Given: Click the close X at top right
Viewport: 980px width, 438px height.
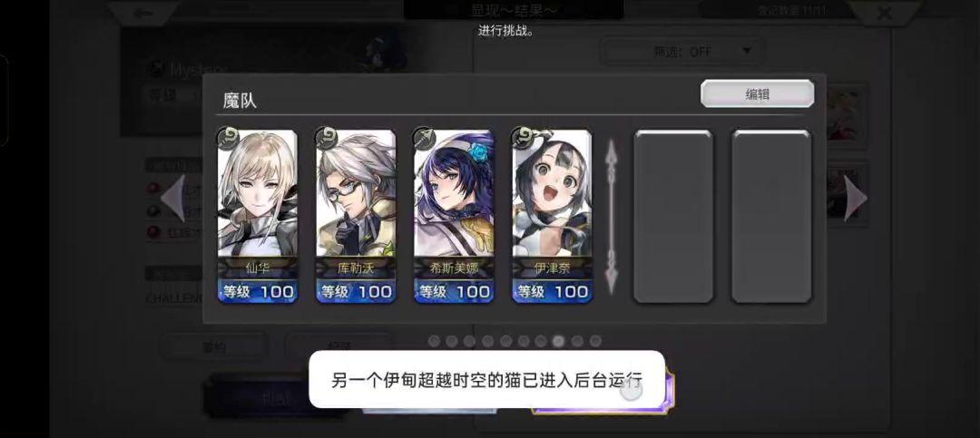Looking at the screenshot, I should [885, 13].
